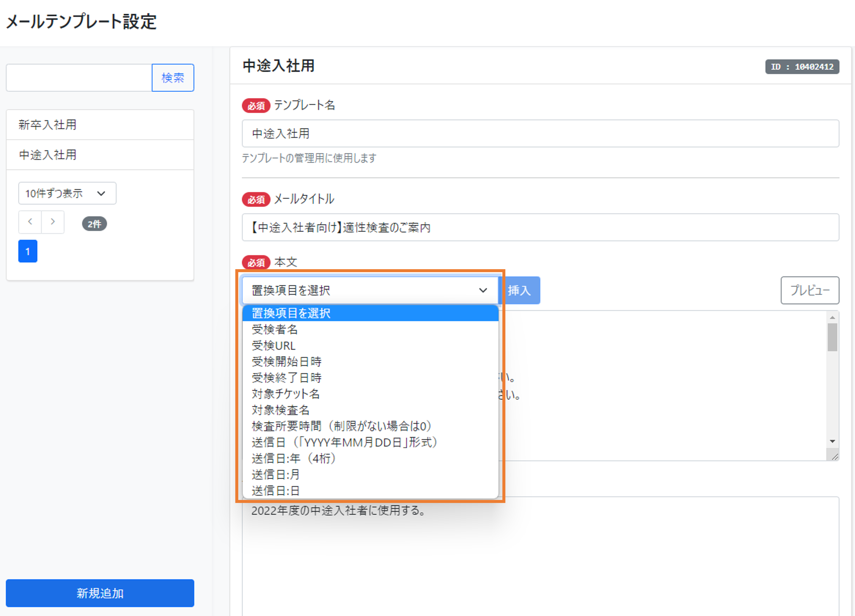This screenshot has height=616, width=855.
Task: Choose 送信日:月 option
Action: [x=370, y=475]
